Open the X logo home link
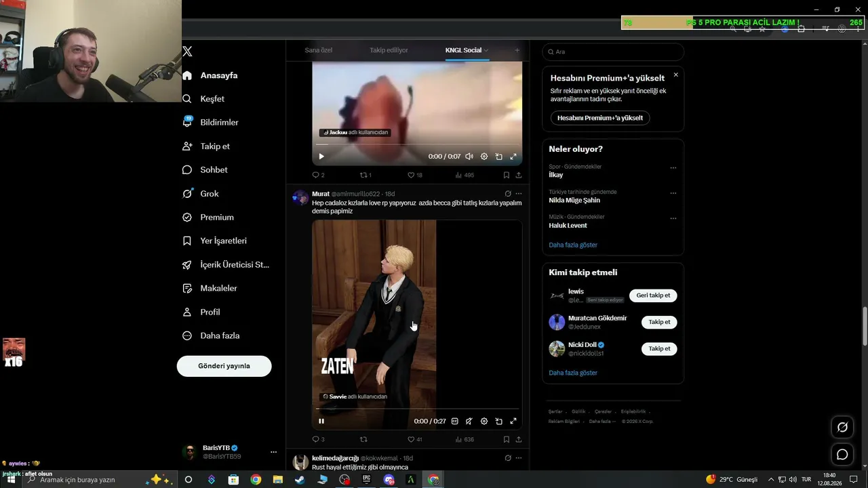Viewport: 868px width, 488px height. (187, 52)
